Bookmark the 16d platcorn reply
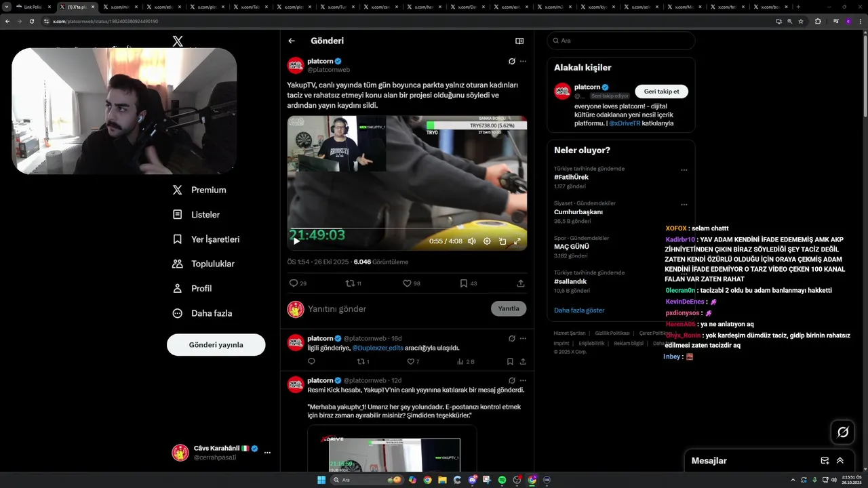Image resolution: width=868 pixels, height=488 pixels. pos(510,362)
